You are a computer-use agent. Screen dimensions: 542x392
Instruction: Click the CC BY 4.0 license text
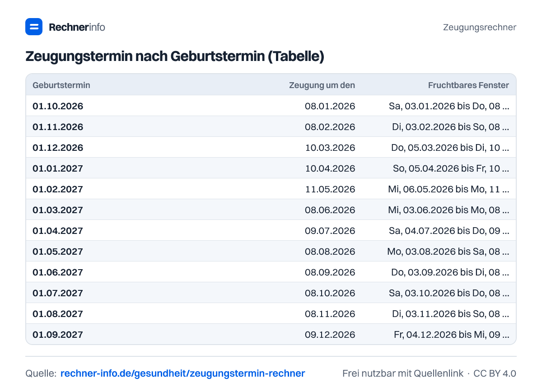pos(495,373)
